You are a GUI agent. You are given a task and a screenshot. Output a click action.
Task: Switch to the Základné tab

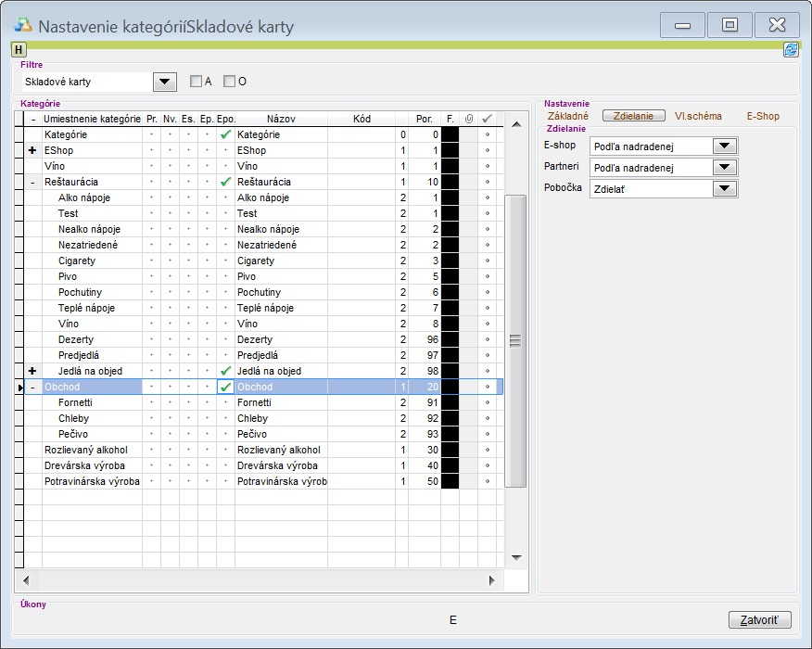click(x=568, y=117)
